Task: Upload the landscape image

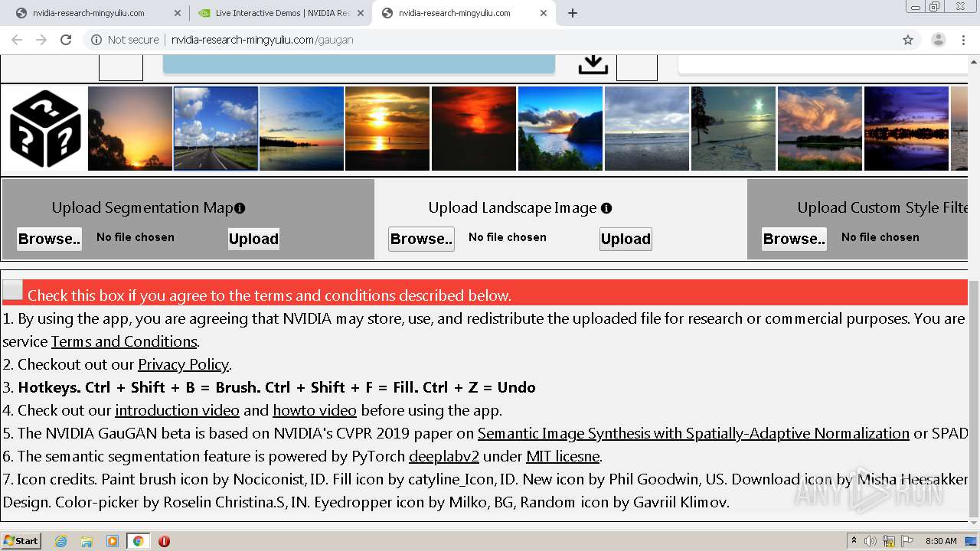Action: 626,239
